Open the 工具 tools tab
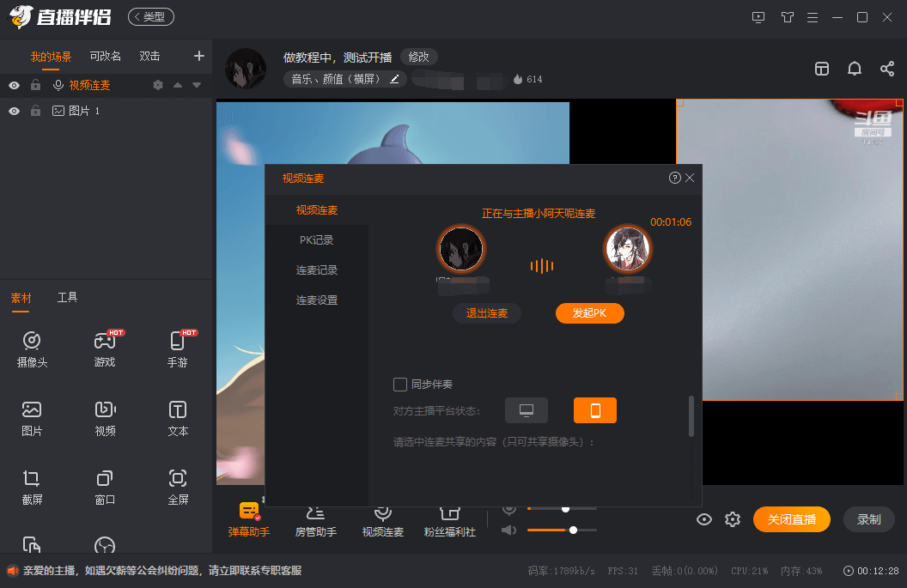The width and height of the screenshot is (907, 588). tap(67, 297)
